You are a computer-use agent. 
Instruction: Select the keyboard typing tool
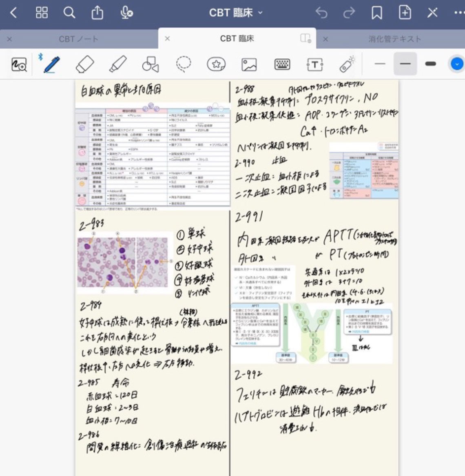point(282,64)
